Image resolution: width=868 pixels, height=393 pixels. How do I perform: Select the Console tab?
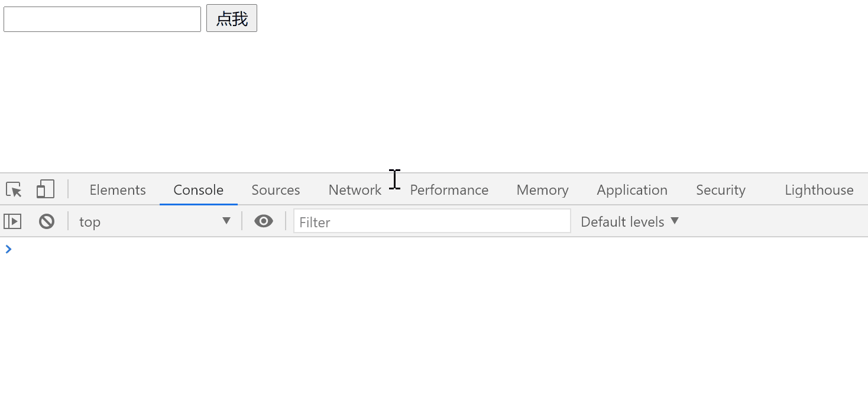coord(198,190)
